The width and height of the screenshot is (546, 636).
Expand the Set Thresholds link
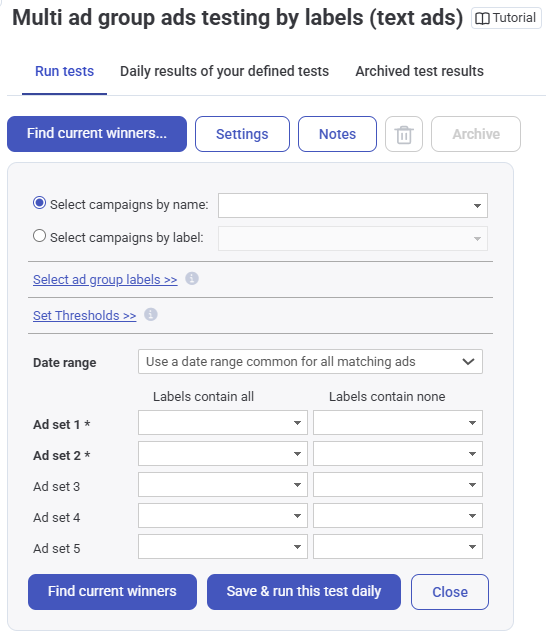84,315
